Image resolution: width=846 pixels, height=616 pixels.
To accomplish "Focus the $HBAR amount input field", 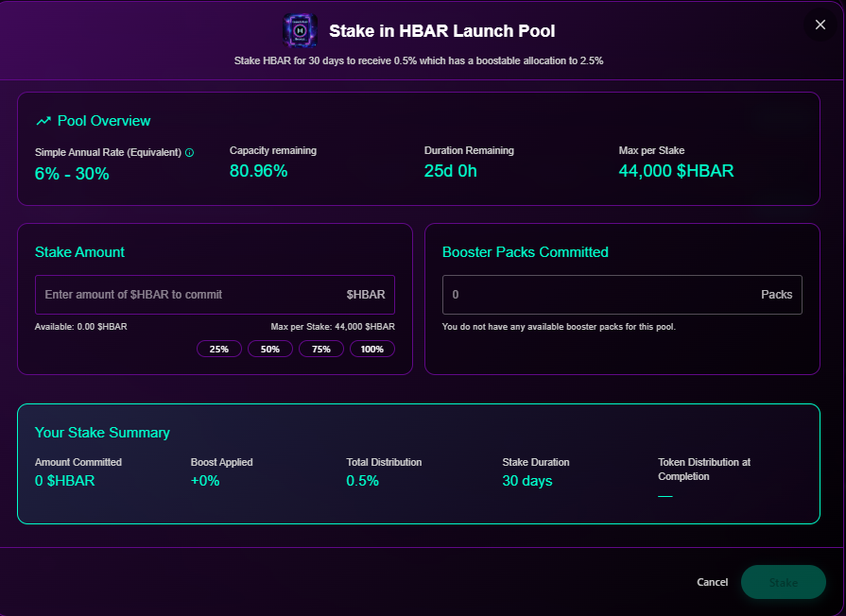I will (215, 295).
